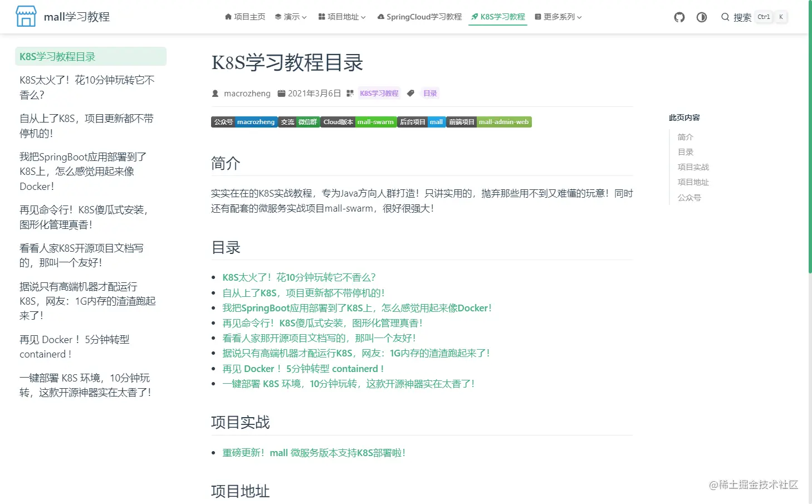Click the 前端项目 mall-admin-web badge

[489, 122]
